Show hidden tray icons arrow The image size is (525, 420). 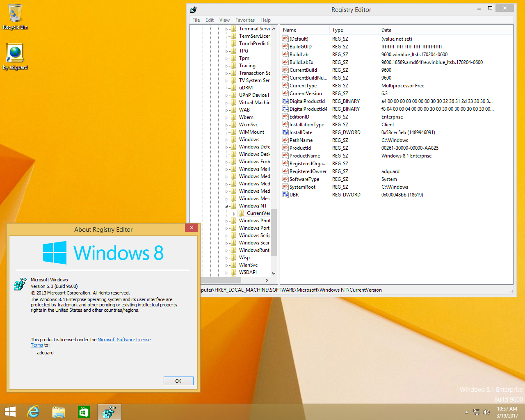point(466,412)
